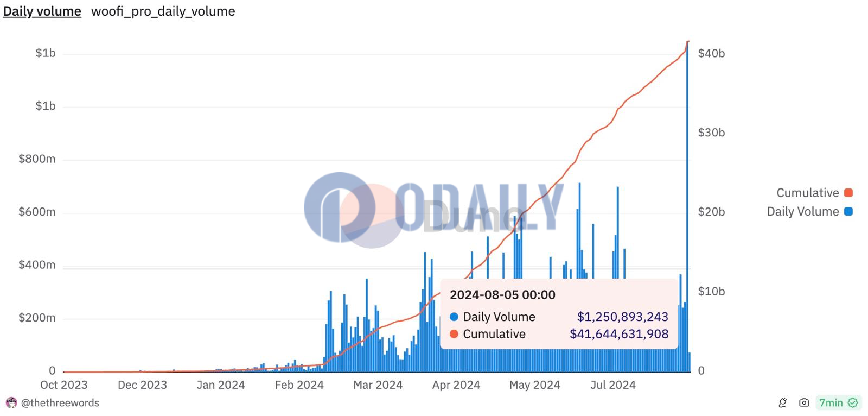Click the woofi_pro_daily_volume query name

[x=163, y=11]
